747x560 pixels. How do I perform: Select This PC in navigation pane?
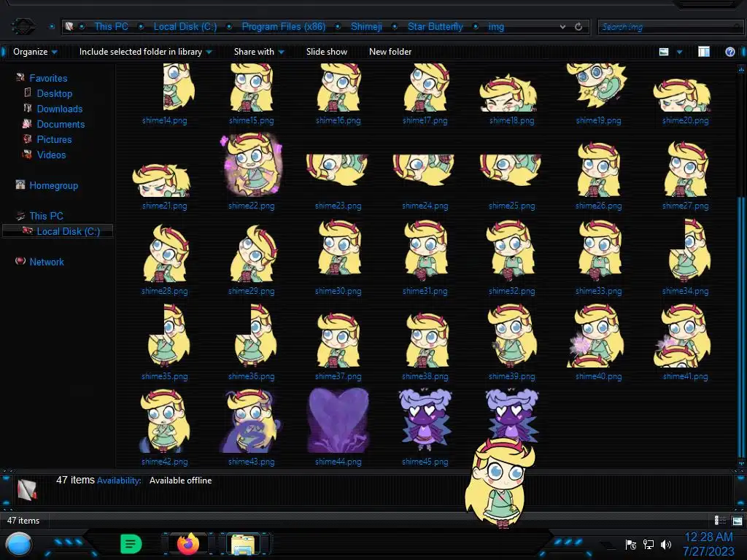[46, 216]
